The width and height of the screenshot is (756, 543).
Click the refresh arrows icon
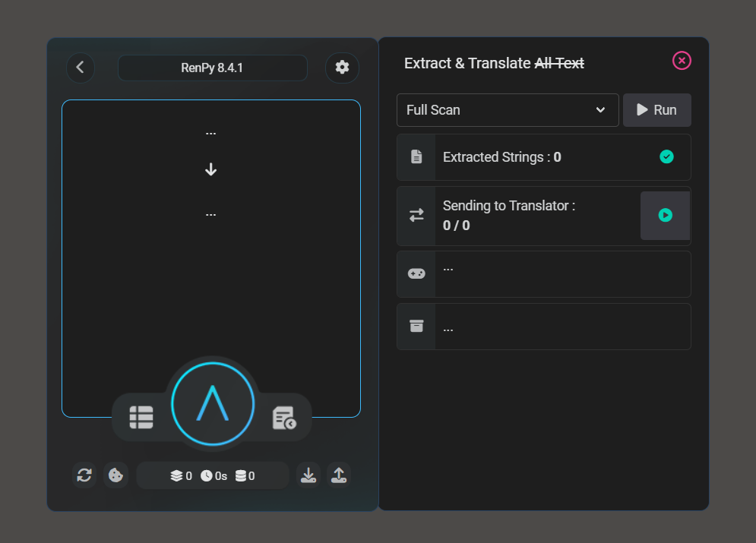point(84,475)
